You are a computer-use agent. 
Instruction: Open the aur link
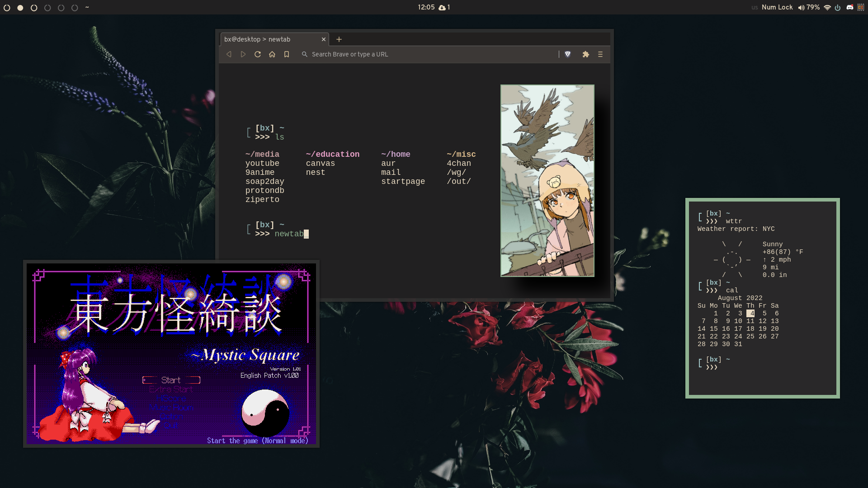[x=388, y=164]
